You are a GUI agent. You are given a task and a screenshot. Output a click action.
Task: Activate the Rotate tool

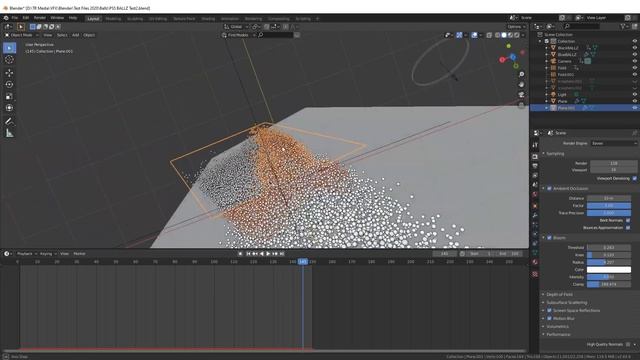[x=9, y=84]
